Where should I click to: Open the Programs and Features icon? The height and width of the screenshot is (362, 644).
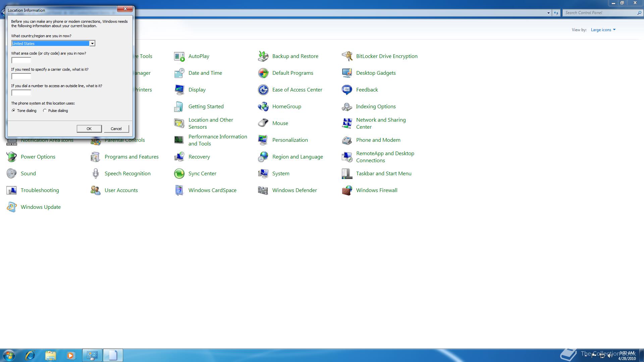click(x=96, y=157)
